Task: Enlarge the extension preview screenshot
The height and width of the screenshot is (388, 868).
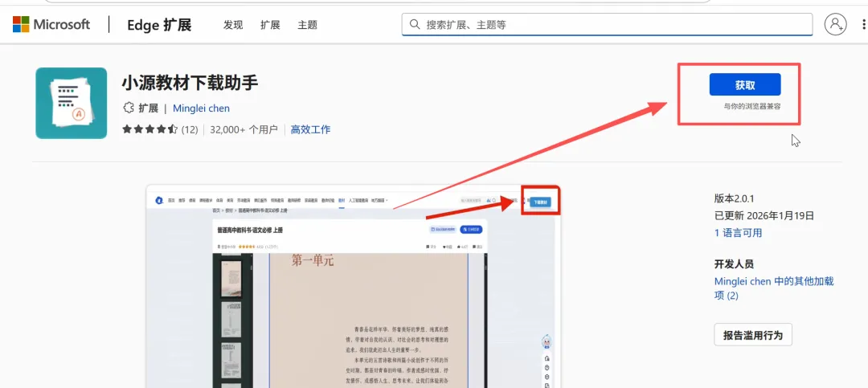Action: click(x=353, y=286)
